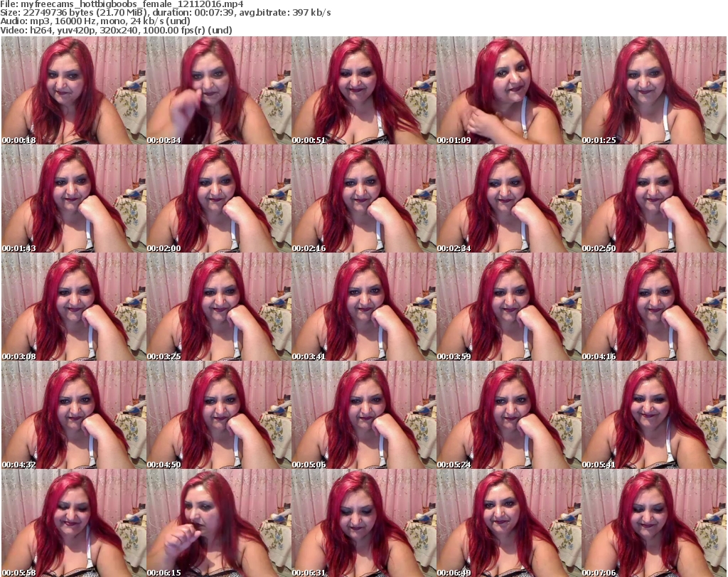Click the frame at 00:06:49

tap(509, 523)
